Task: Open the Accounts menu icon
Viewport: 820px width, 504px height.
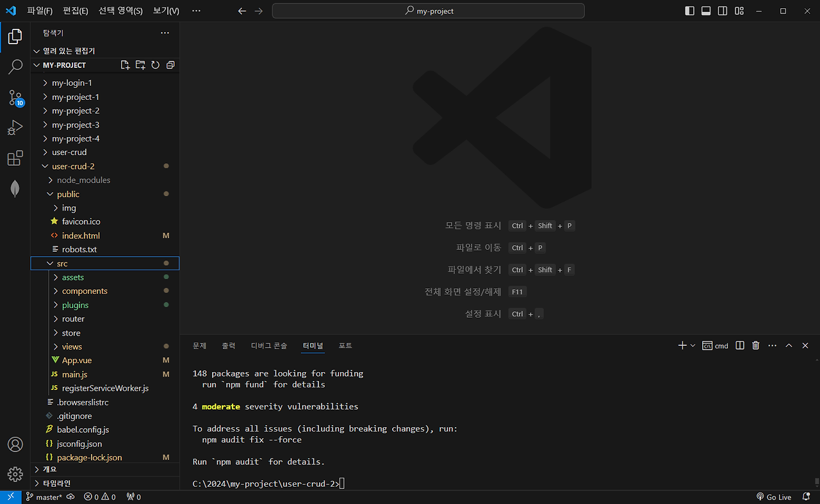Action: (x=15, y=444)
